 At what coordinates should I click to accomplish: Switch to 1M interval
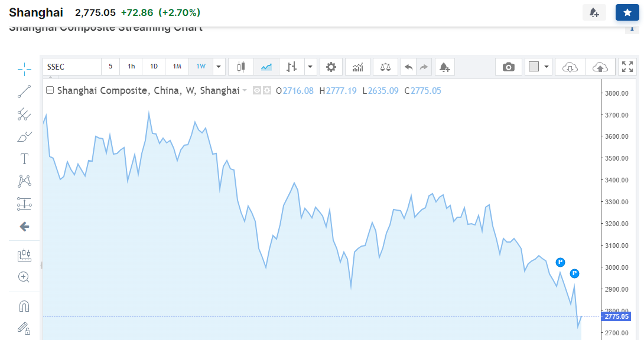177,67
